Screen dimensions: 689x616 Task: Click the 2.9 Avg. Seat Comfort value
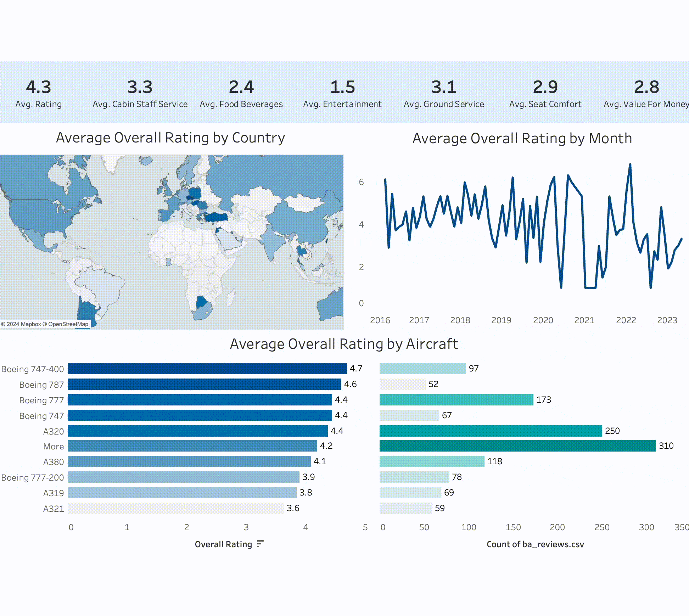tap(545, 87)
